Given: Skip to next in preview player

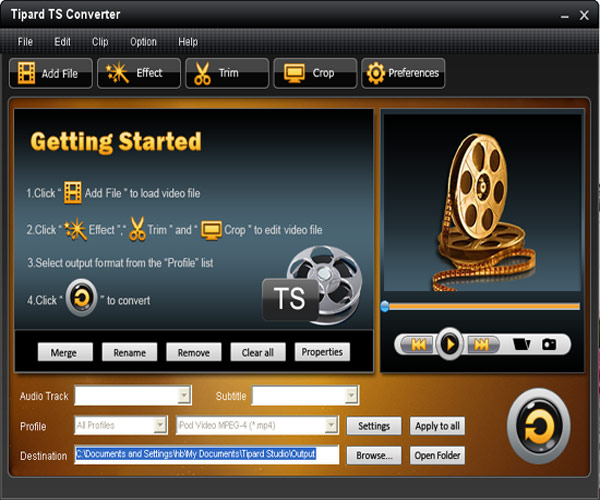Looking at the screenshot, I should pos(481,345).
